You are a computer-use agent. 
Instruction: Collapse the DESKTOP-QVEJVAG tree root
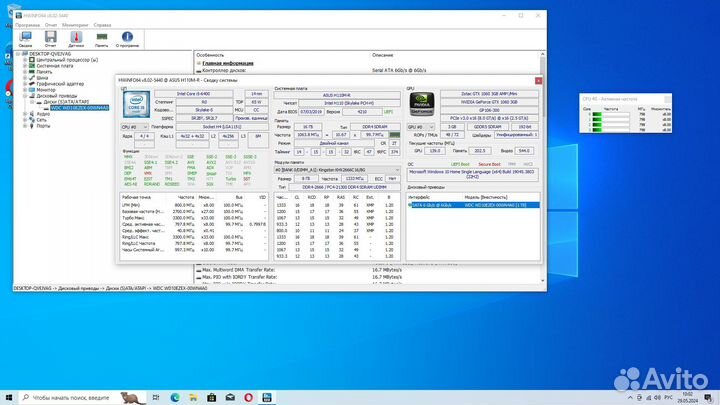tap(18, 54)
